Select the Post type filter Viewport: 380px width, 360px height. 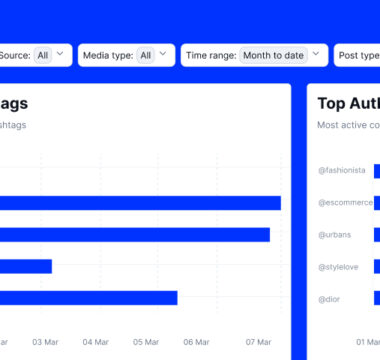point(357,55)
